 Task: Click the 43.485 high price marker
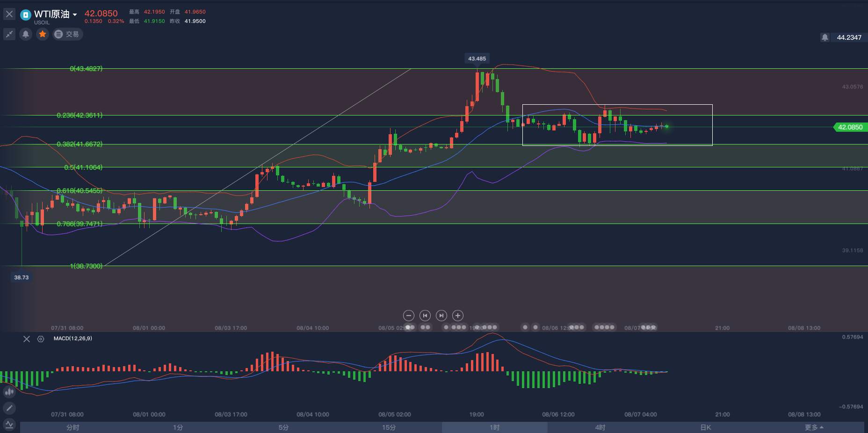tap(477, 58)
